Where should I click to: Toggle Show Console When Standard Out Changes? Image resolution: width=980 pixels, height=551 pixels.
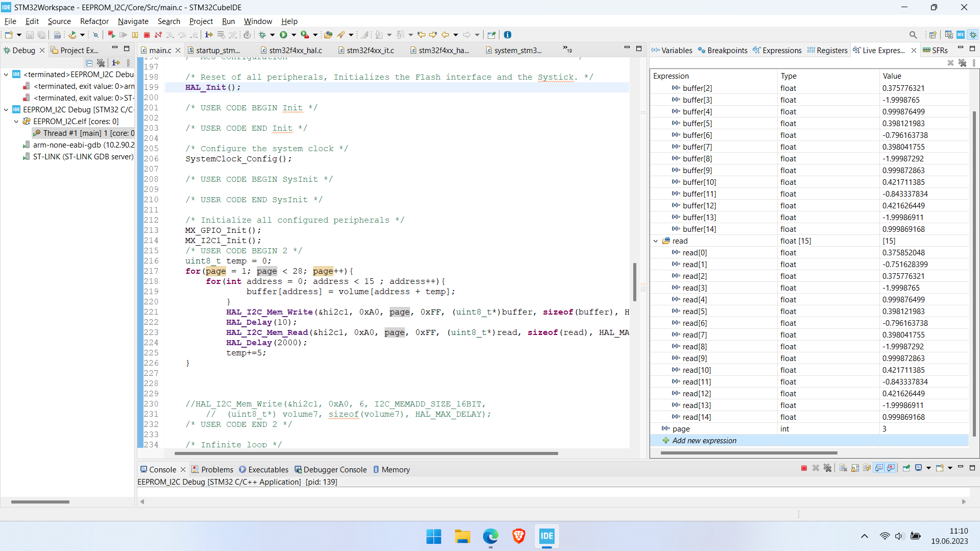point(879,468)
